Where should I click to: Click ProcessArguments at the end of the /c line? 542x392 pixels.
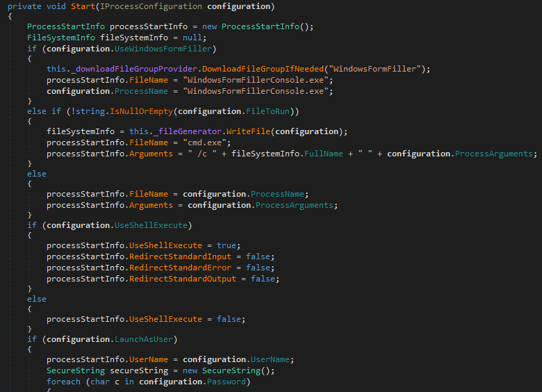(493, 154)
